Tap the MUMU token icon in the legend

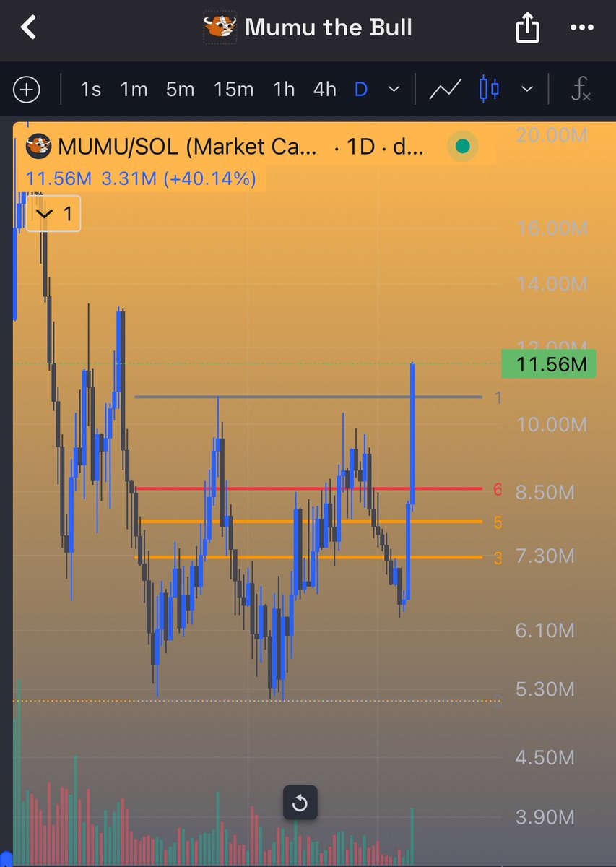39,147
